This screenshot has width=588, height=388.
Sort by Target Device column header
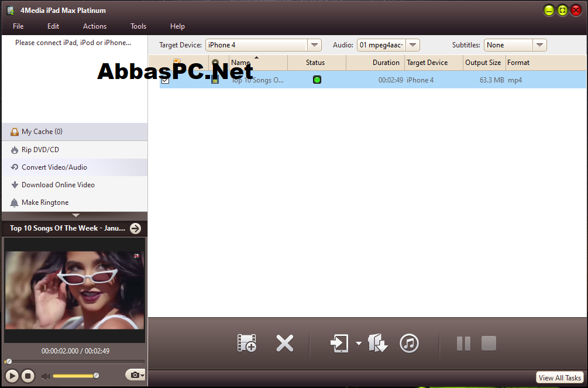click(434, 63)
